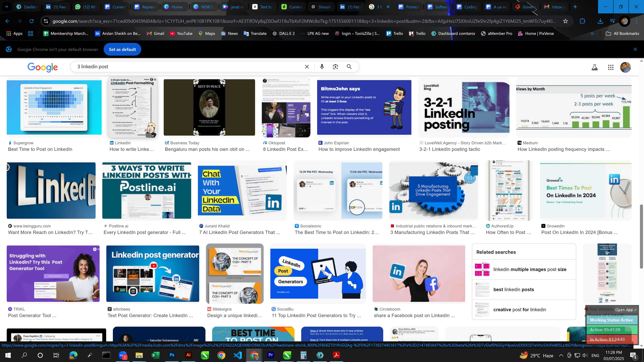The width and height of the screenshot is (644, 362).
Task: Open File Explorer from the taskbar
Action: 139,355
